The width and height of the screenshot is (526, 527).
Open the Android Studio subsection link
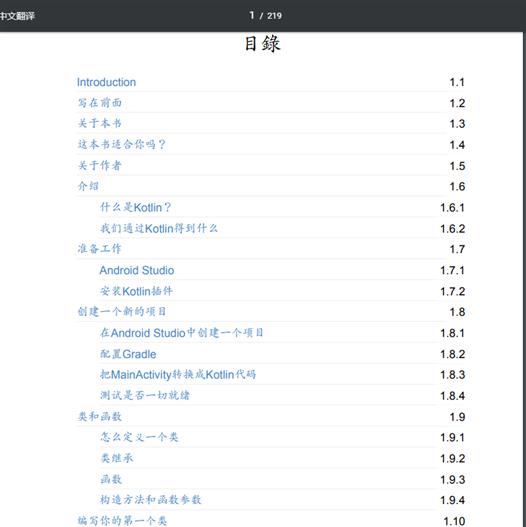(x=137, y=270)
